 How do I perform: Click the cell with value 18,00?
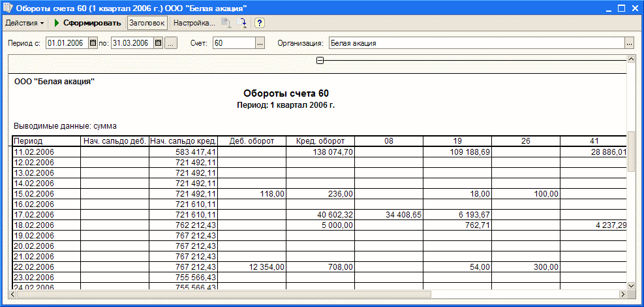point(457,193)
